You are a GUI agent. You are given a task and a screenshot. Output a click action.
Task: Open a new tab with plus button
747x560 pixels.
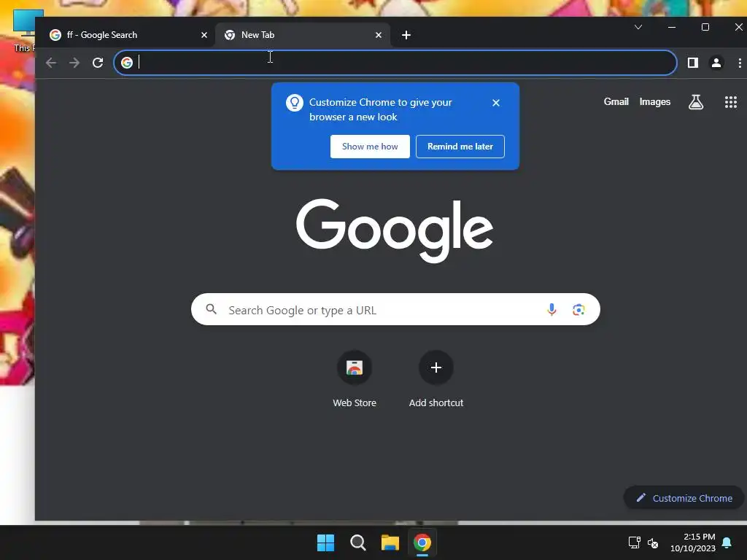[406, 35]
